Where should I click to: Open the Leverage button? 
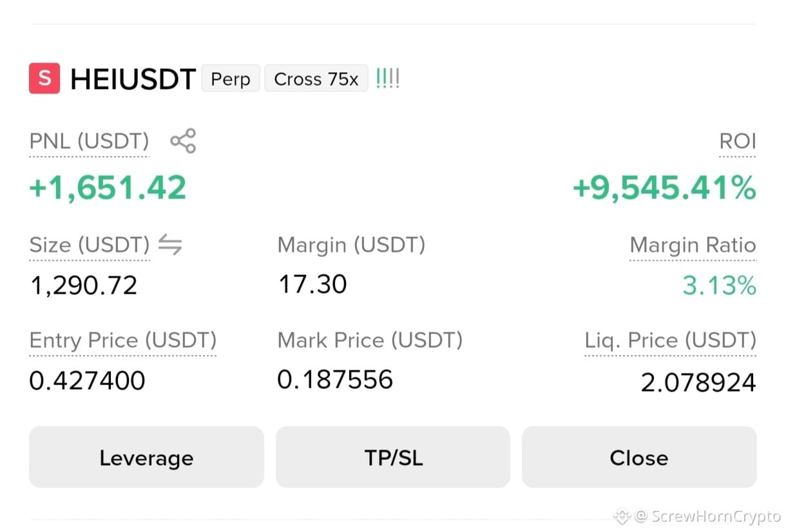click(x=146, y=457)
